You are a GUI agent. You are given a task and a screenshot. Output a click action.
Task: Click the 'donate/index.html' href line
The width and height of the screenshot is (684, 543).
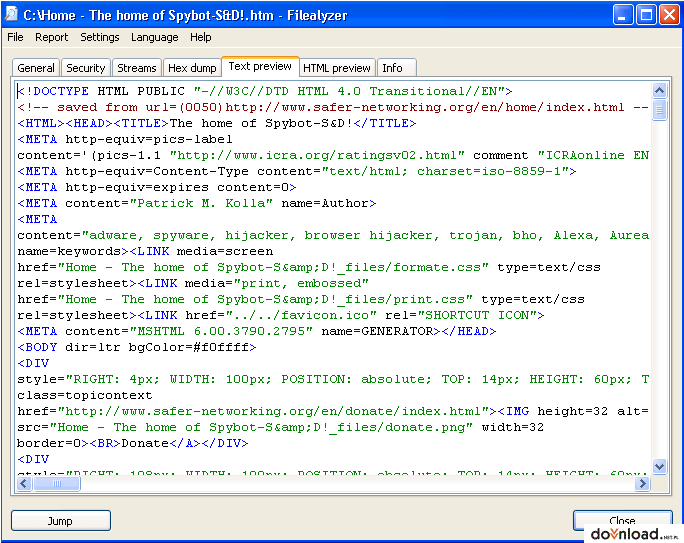pos(333,411)
